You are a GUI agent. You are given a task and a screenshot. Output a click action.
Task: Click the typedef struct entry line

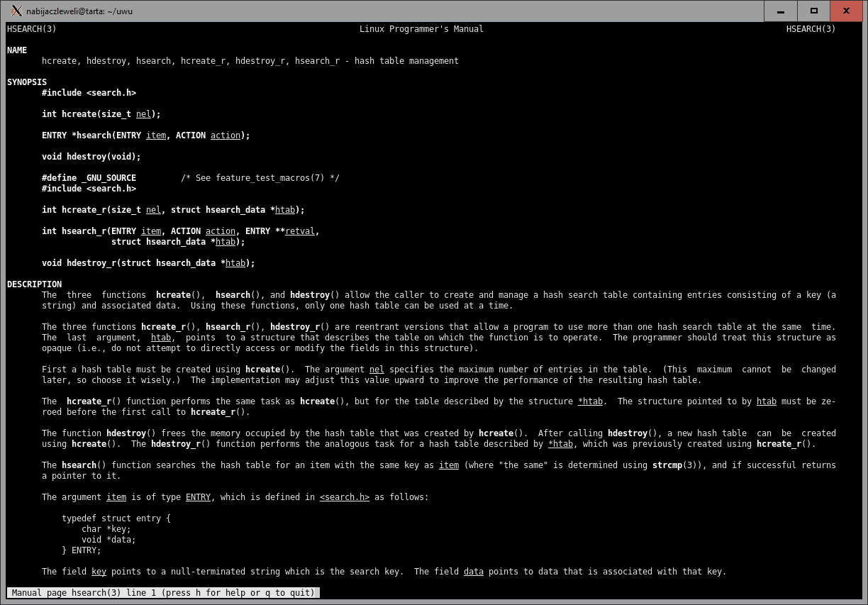(x=116, y=518)
